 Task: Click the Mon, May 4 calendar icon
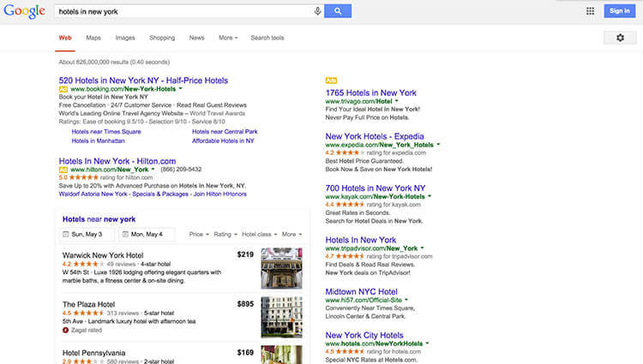(x=125, y=234)
